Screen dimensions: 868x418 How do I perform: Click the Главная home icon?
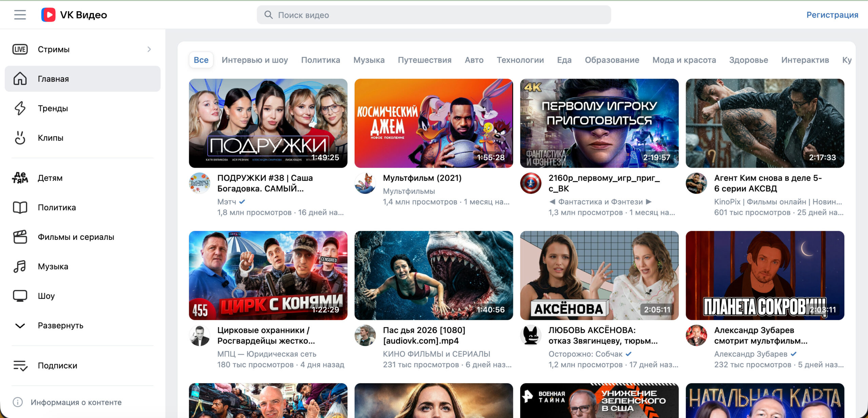click(x=20, y=79)
